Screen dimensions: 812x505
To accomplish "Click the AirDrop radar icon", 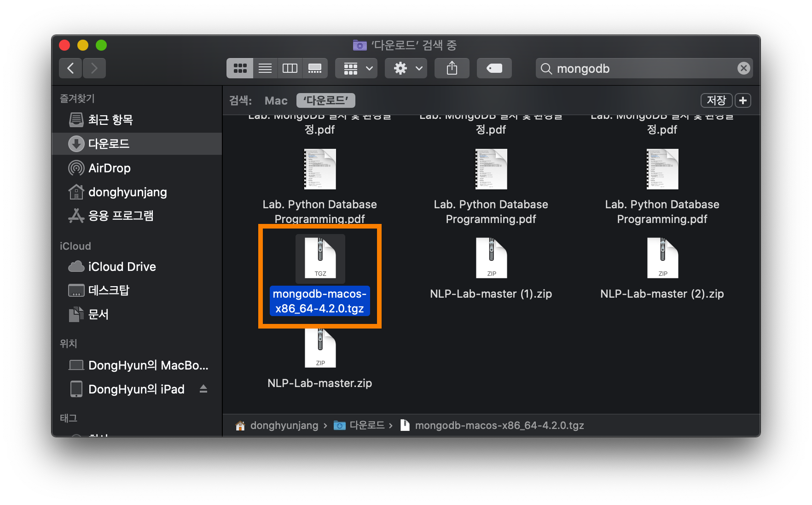I will tap(76, 168).
